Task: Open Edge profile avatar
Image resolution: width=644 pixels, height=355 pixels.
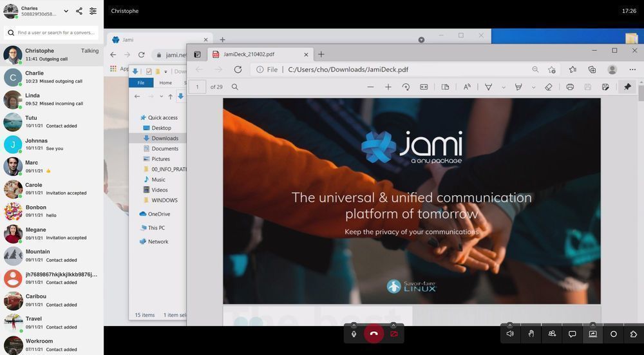Action: 612,70
